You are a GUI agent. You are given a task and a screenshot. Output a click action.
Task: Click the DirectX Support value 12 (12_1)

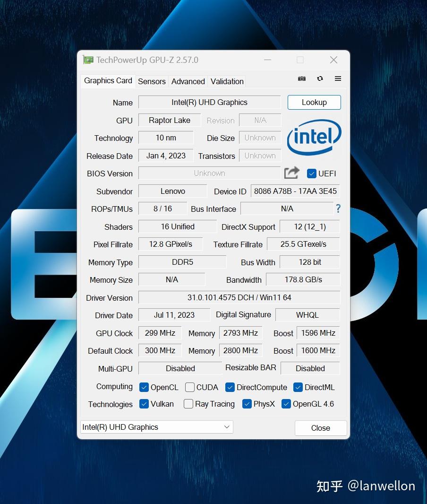310,226
